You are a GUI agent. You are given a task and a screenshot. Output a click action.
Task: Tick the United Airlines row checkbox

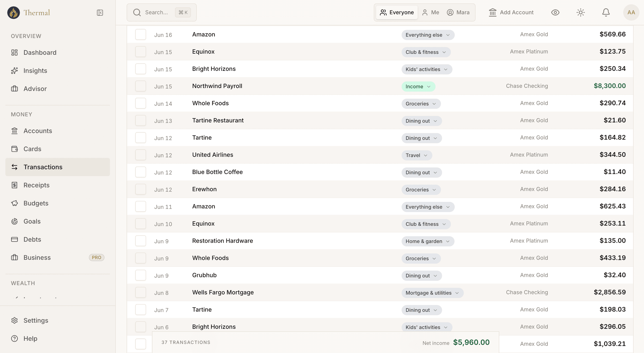(141, 155)
